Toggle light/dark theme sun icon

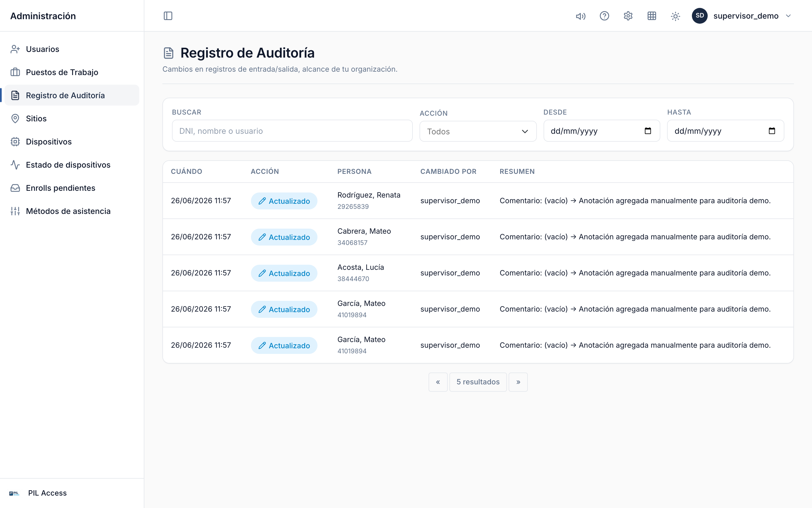(x=676, y=16)
